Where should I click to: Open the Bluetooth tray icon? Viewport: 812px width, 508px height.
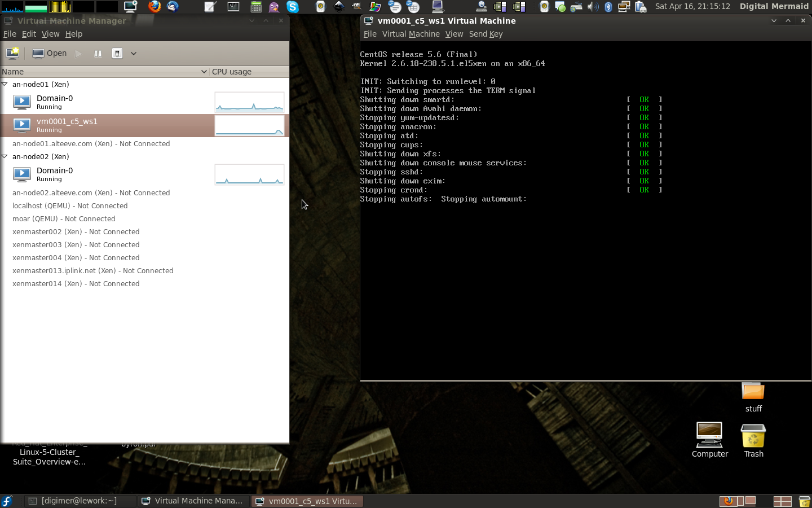(x=608, y=6)
